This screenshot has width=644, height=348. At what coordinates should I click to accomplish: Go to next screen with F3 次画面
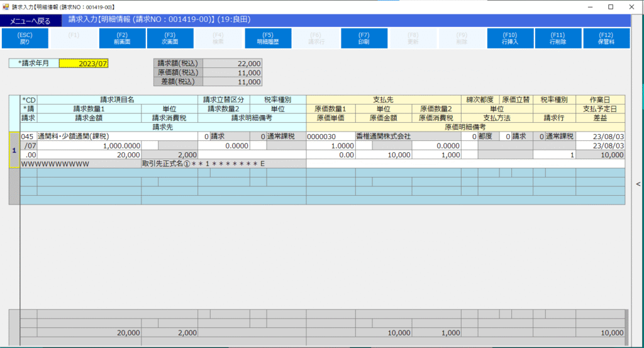170,38
